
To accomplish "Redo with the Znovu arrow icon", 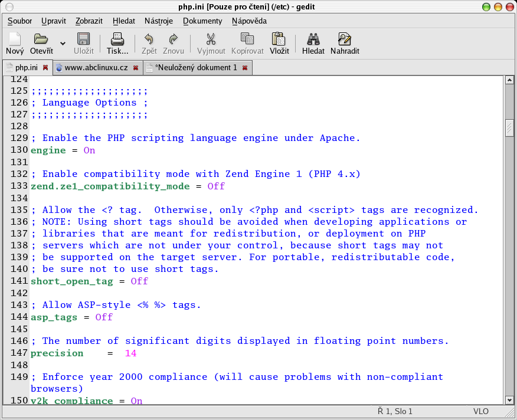I will pyautogui.click(x=174, y=43).
